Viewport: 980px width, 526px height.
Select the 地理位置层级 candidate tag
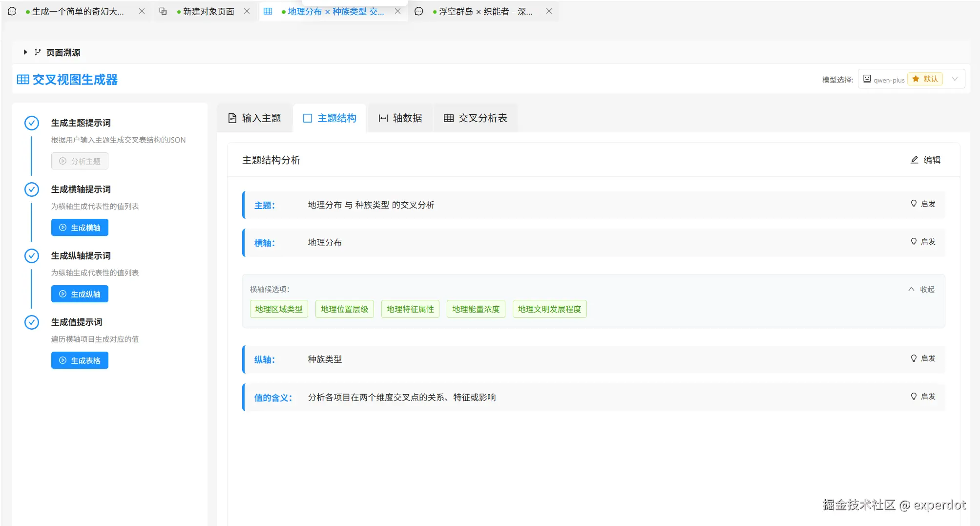pos(344,309)
